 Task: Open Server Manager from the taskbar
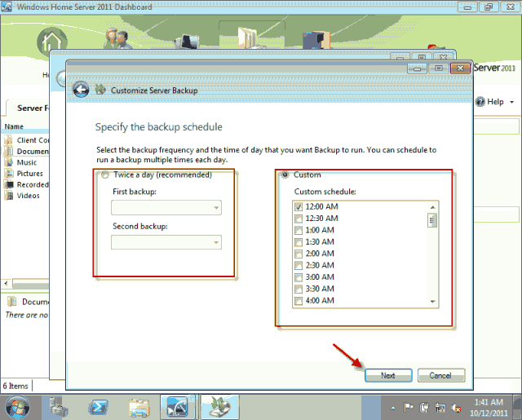[59, 407]
